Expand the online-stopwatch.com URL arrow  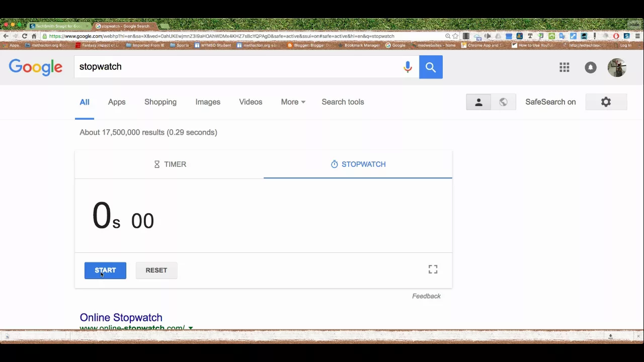(191, 328)
